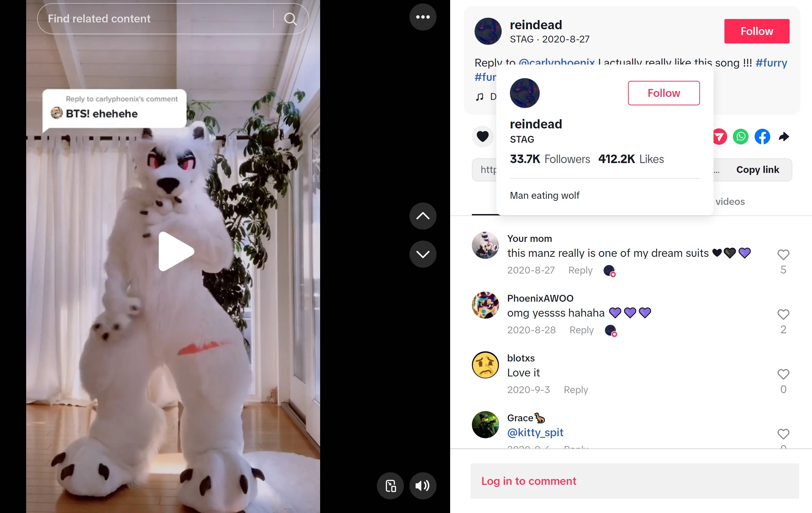The width and height of the screenshot is (812, 513).
Task: Share the video via Facebook icon
Action: 762,137
